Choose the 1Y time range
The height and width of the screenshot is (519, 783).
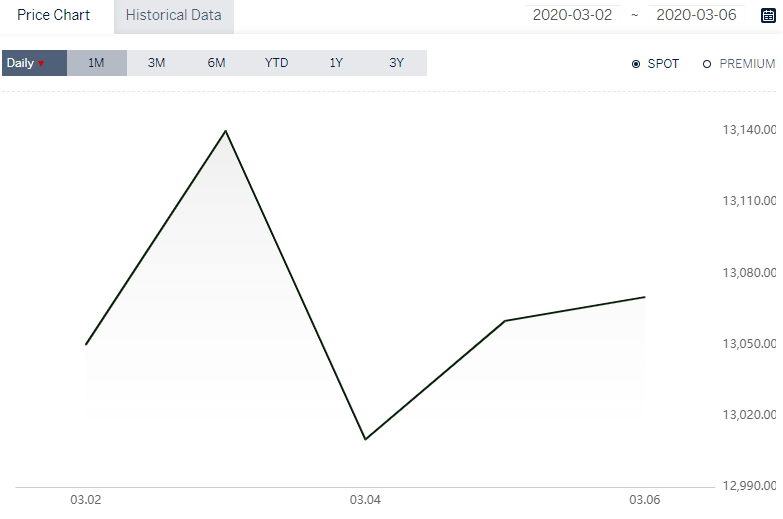(336, 63)
